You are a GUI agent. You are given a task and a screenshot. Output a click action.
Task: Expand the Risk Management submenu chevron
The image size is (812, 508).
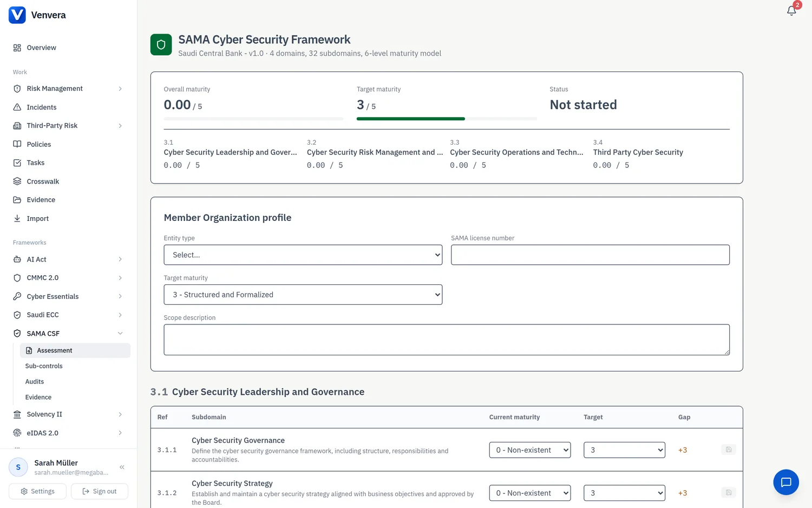pos(120,89)
